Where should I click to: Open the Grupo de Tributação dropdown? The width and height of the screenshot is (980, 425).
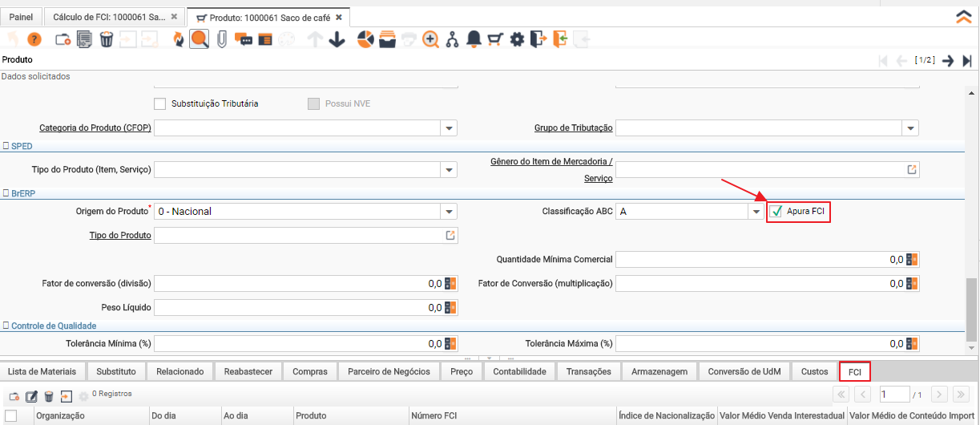click(910, 128)
